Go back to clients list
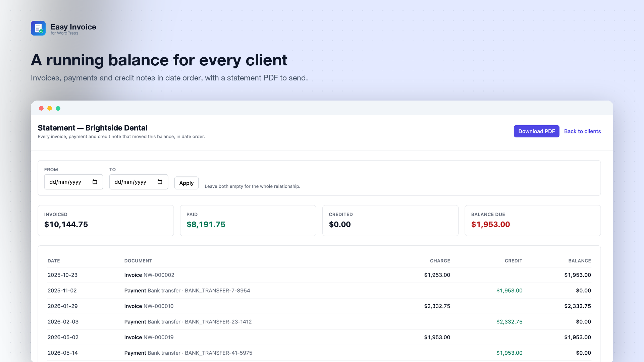This screenshot has width=644, height=362. point(582,131)
